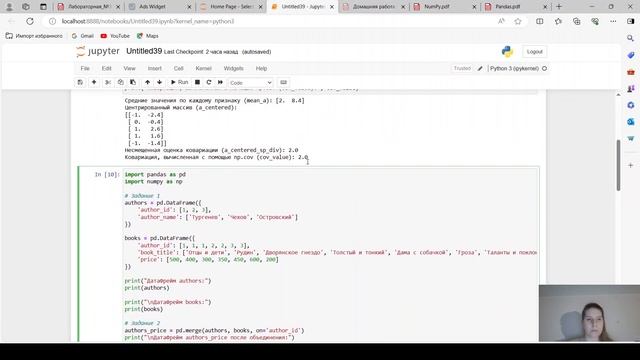Image resolution: width=640 pixels, height=360 pixels.
Task: Insert a cell below with the plus icon
Action: [x=94, y=82]
